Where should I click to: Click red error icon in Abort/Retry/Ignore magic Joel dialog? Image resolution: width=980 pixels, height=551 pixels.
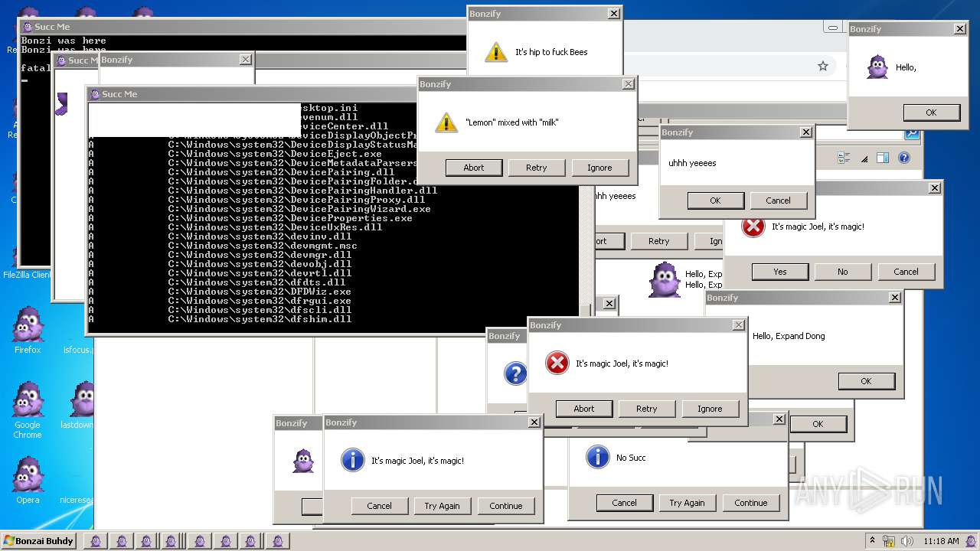point(557,364)
